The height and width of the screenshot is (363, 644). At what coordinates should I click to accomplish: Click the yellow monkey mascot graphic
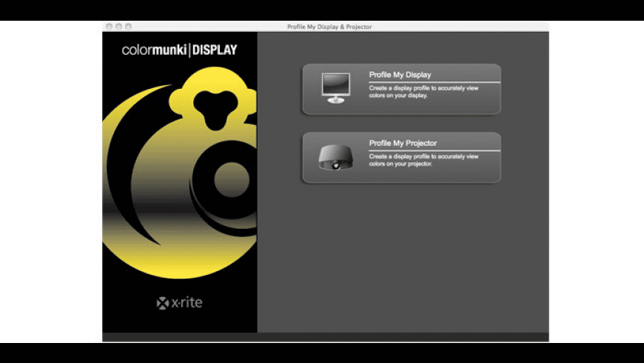tap(179, 173)
